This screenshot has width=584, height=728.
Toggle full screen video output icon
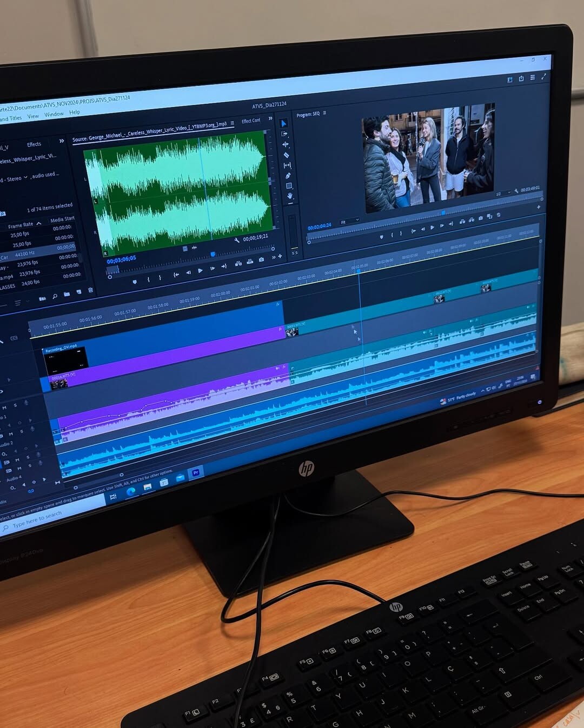(x=543, y=76)
